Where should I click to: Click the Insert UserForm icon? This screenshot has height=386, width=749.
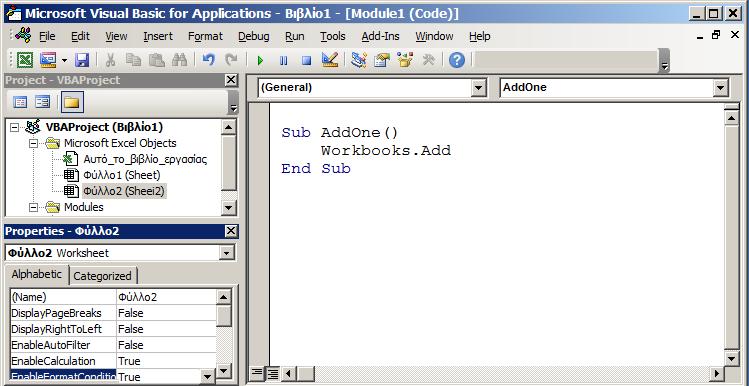[48, 60]
